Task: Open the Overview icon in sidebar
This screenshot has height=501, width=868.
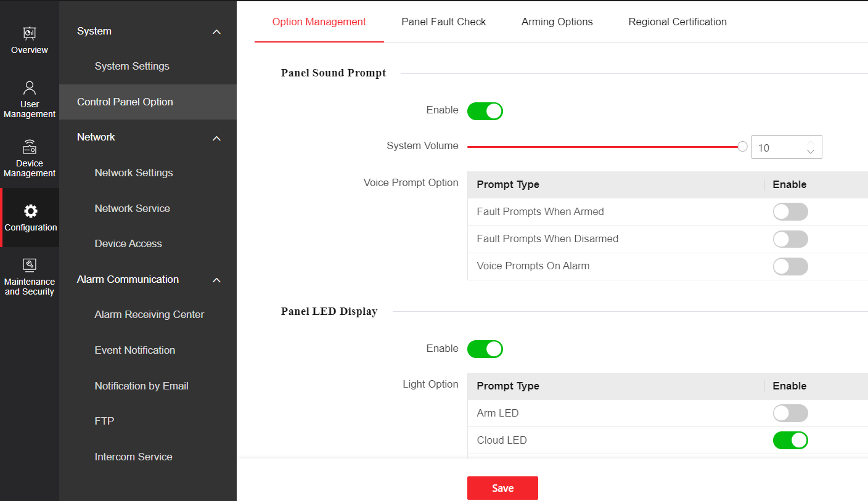Action: coord(29,33)
